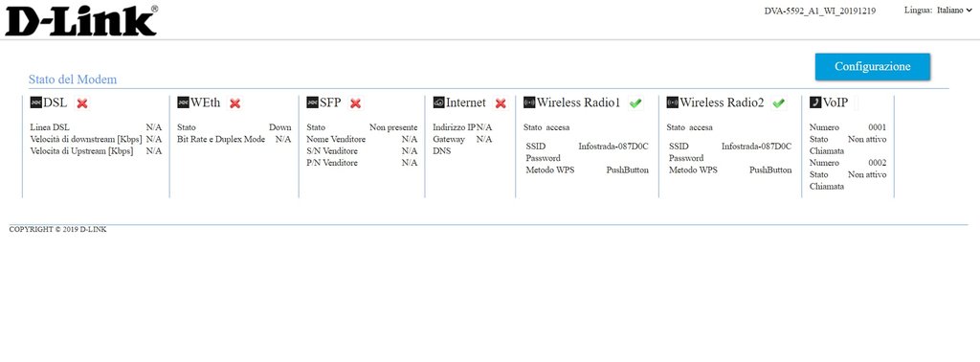Click the red X status beside Internet
Viewport: 980px width, 362px height.
pos(501,103)
